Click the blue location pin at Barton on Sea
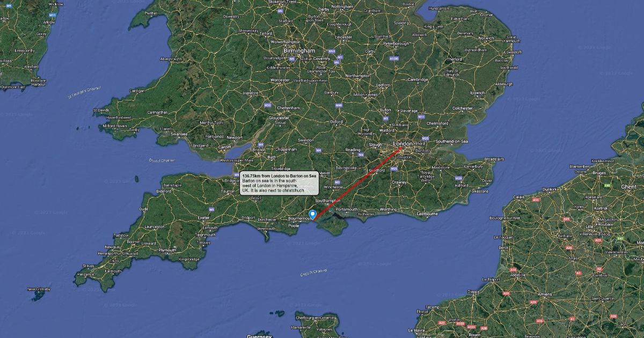The height and width of the screenshot is (338, 644). (312, 214)
